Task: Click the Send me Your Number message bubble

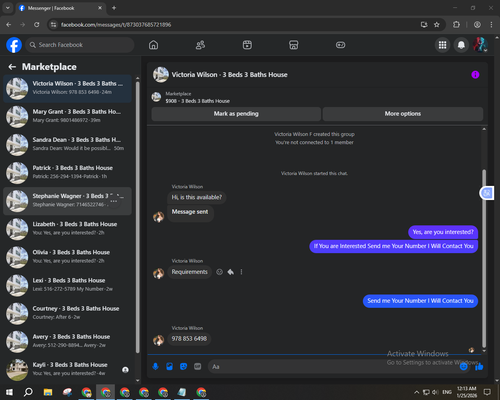Action: (420, 301)
